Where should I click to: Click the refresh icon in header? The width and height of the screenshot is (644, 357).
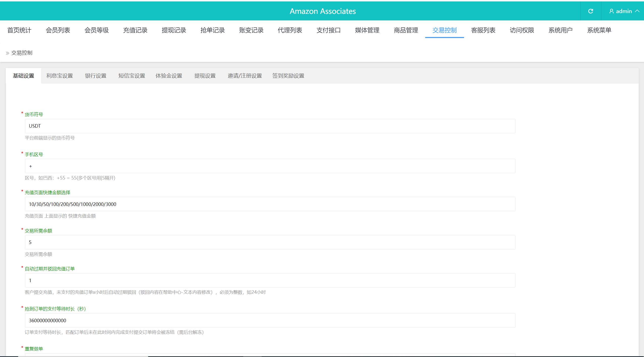click(590, 11)
